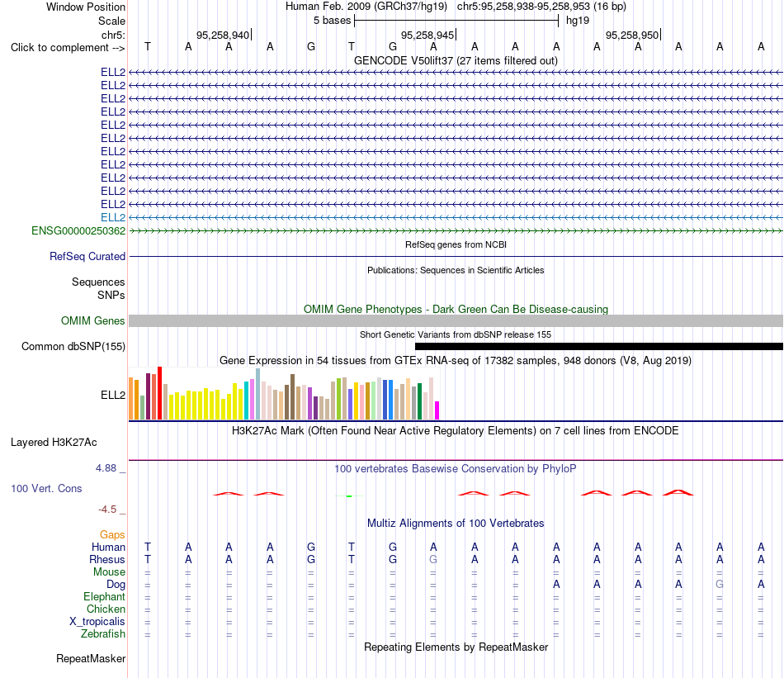Click 'Multiz Alignments of 100 Vertebrates' title

[x=456, y=524]
